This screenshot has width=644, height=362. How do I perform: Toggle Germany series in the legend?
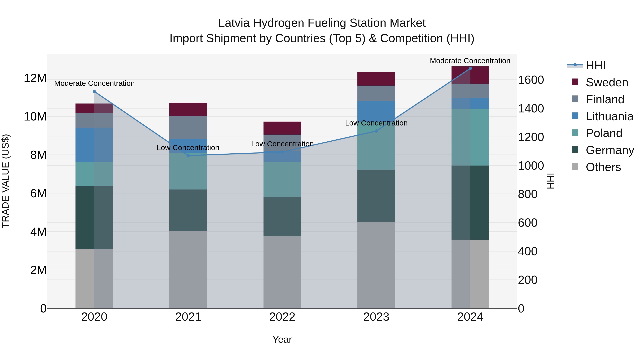click(603, 150)
